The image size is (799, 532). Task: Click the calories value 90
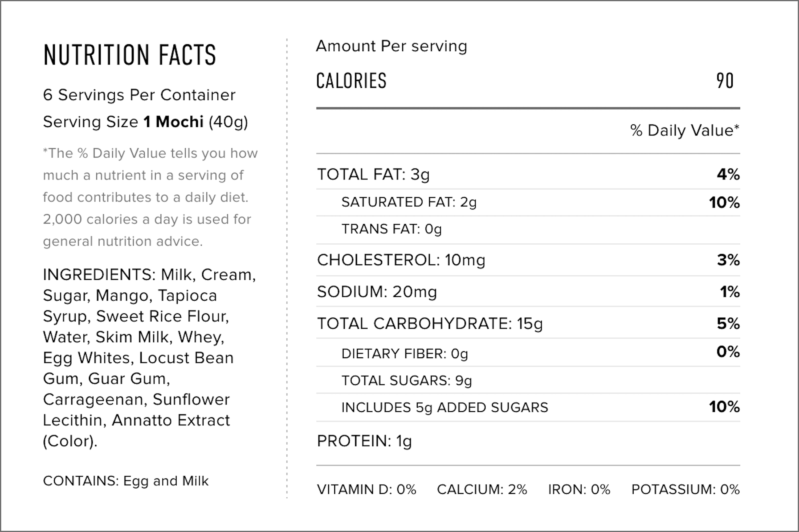tap(725, 81)
